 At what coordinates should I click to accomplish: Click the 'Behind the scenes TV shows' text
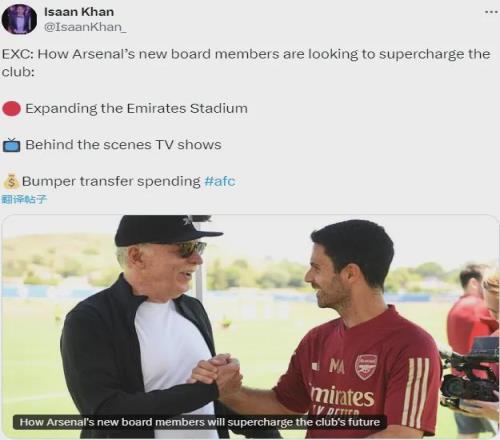(x=123, y=145)
